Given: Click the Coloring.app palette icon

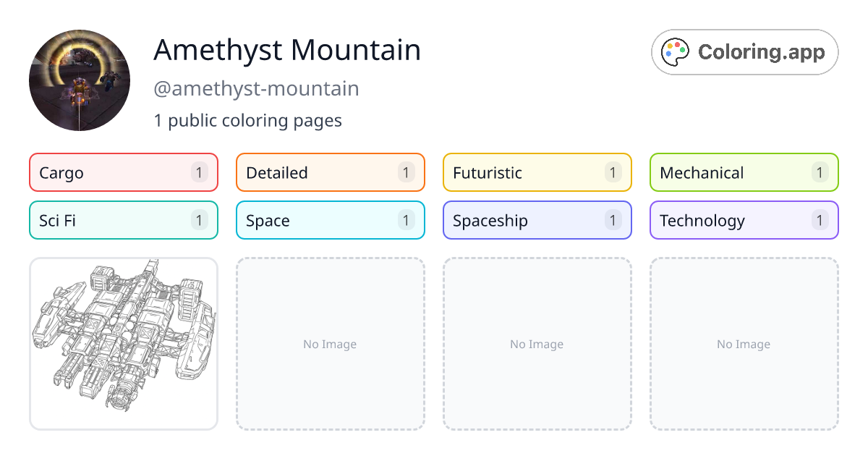Looking at the screenshot, I should tap(674, 51).
